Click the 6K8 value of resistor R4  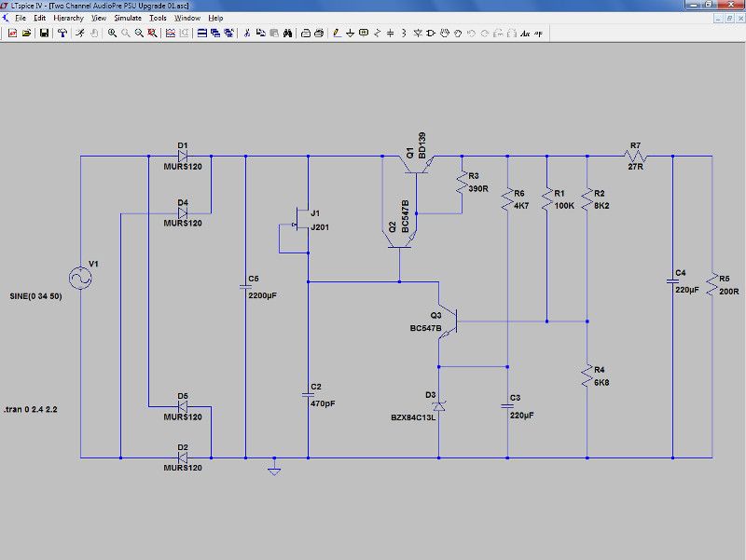click(601, 382)
